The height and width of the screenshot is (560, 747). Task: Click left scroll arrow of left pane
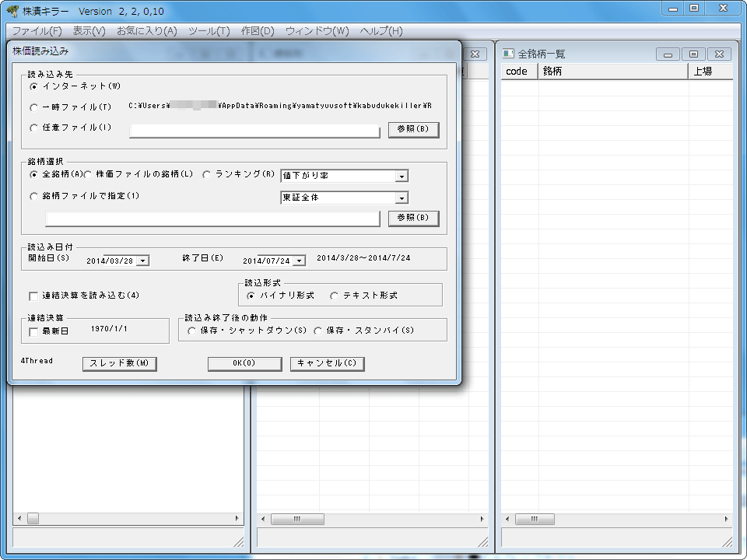[19, 518]
